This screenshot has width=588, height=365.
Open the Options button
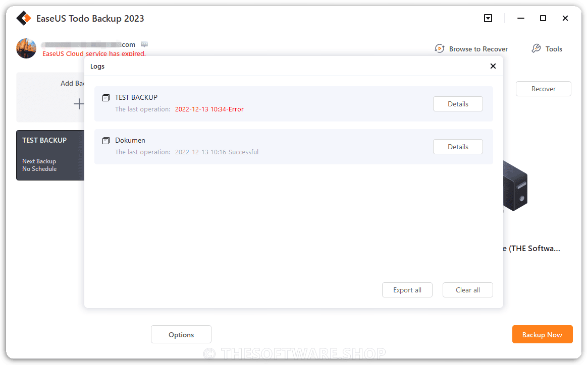(x=181, y=334)
